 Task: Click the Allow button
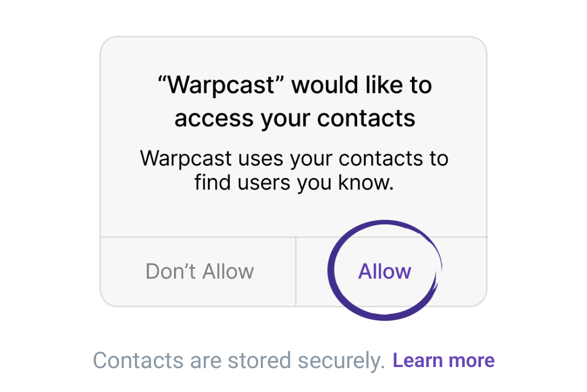pyautogui.click(x=391, y=272)
